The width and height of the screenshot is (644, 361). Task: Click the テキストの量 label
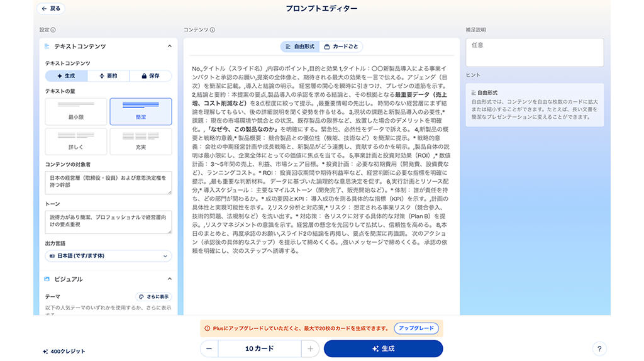tap(60, 91)
